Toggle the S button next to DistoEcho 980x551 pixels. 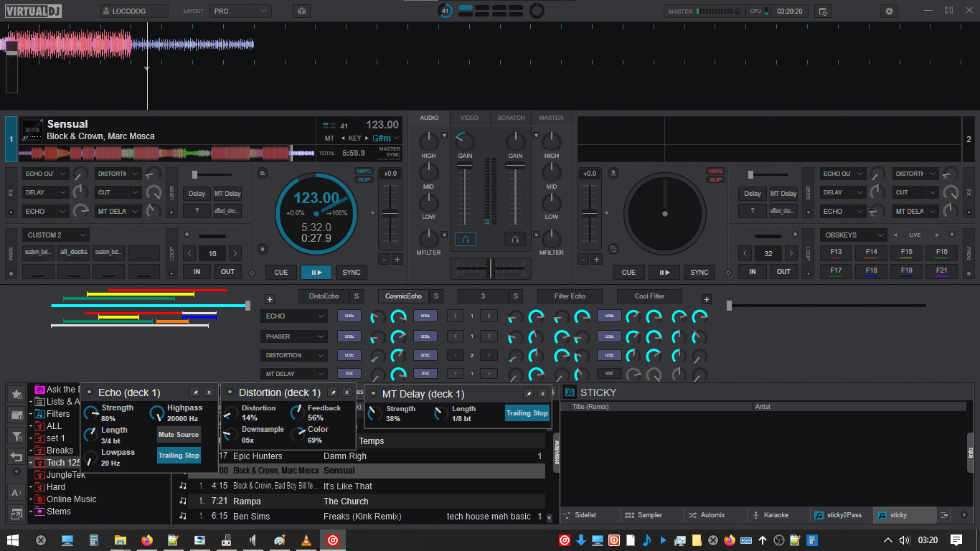[357, 296]
